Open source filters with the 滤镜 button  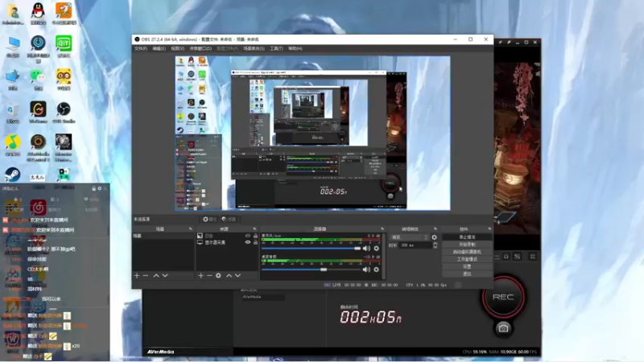click(229, 219)
